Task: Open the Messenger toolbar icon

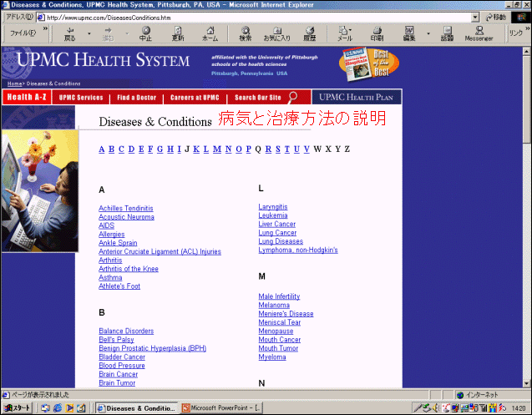Action: click(x=479, y=33)
